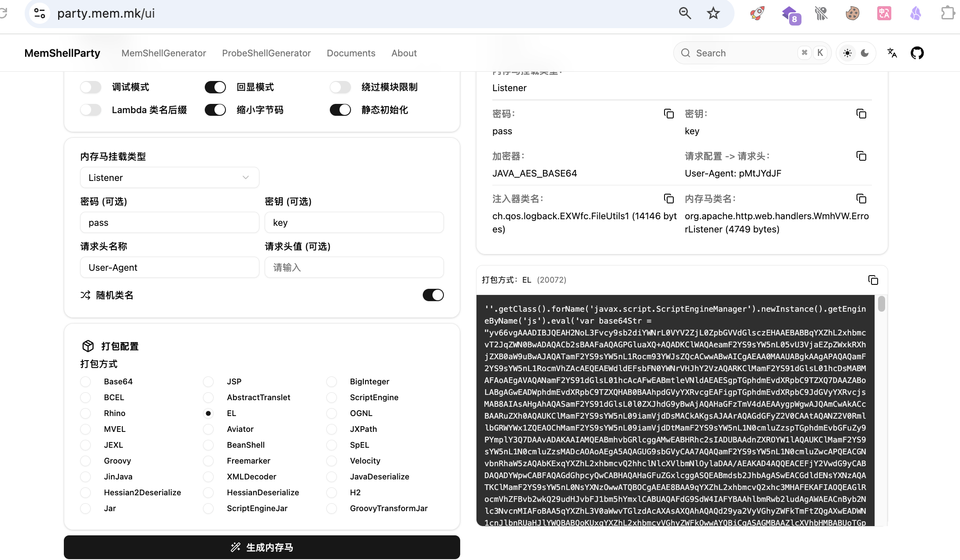Copy the memshell class name
The height and width of the screenshot is (560, 960).
click(861, 199)
